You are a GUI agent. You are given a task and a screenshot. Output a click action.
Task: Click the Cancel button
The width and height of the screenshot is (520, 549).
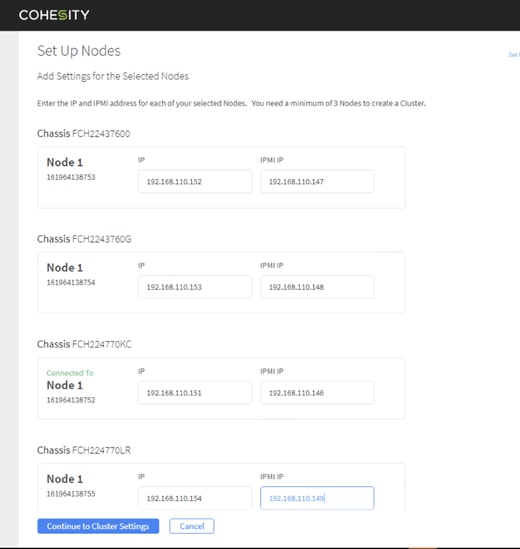tap(192, 526)
